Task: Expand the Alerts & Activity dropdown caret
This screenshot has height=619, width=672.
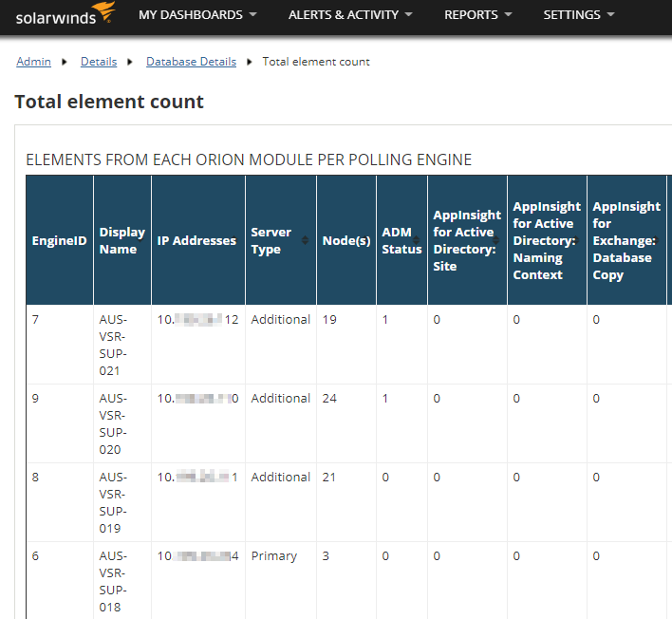Action: point(408,15)
